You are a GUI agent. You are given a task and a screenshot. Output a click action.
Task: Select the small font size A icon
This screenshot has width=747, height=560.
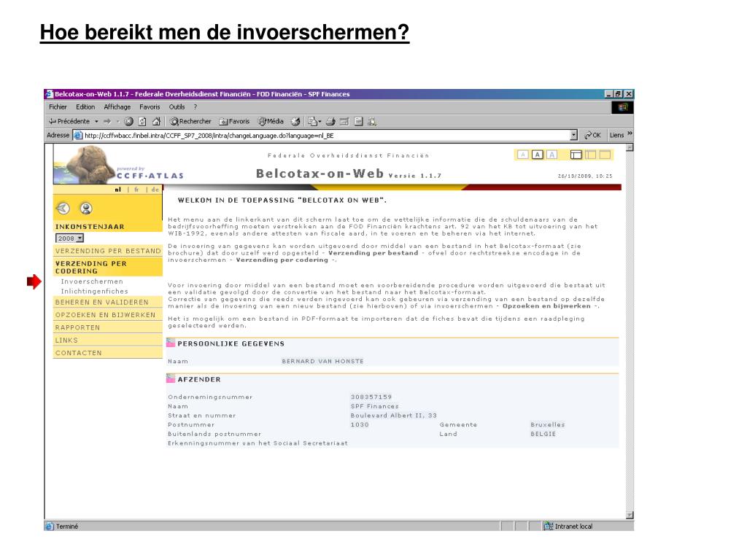click(522, 155)
